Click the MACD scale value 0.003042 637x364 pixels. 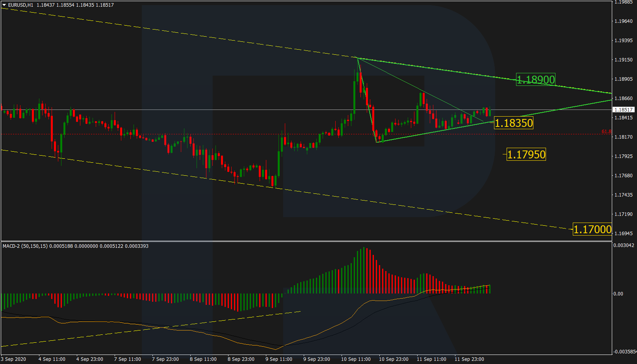pos(624,245)
